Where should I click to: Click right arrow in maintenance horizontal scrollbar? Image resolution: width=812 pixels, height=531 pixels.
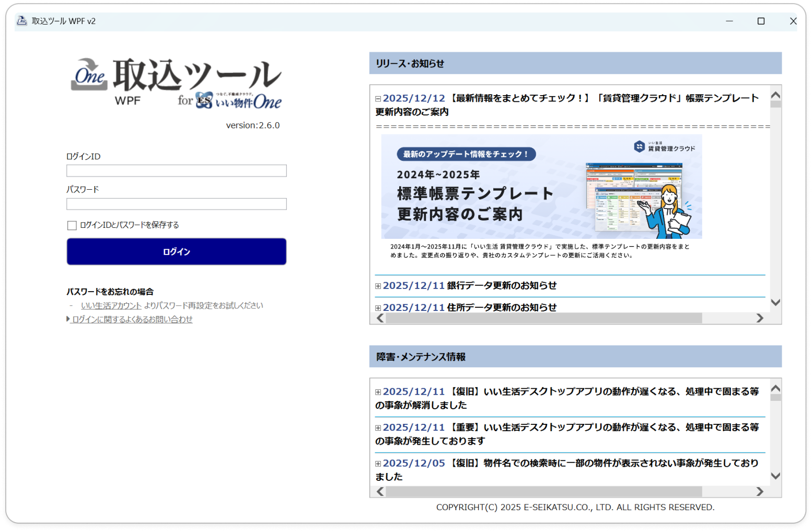pyautogui.click(x=760, y=491)
